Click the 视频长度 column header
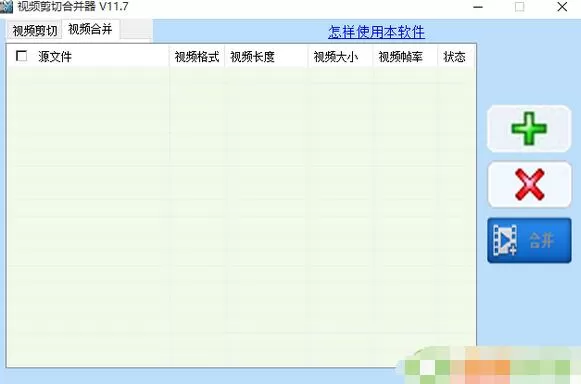This screenshot has height=384, width=581. click(266, 57)
